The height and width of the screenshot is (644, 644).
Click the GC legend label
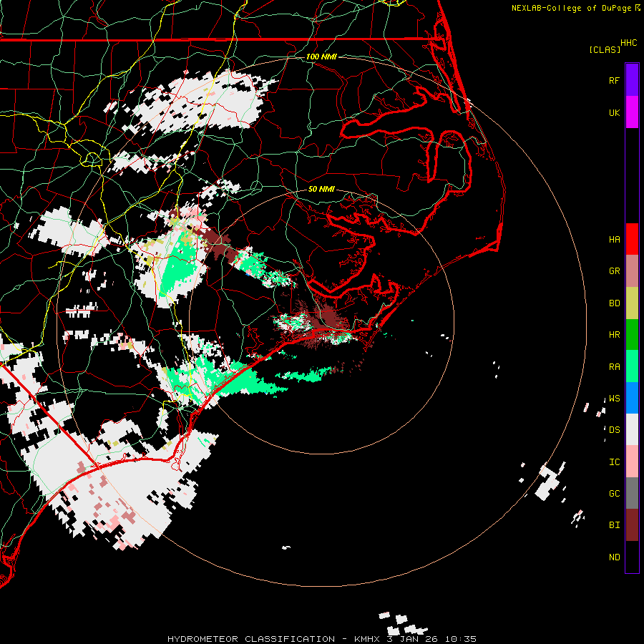click(614, 494)
